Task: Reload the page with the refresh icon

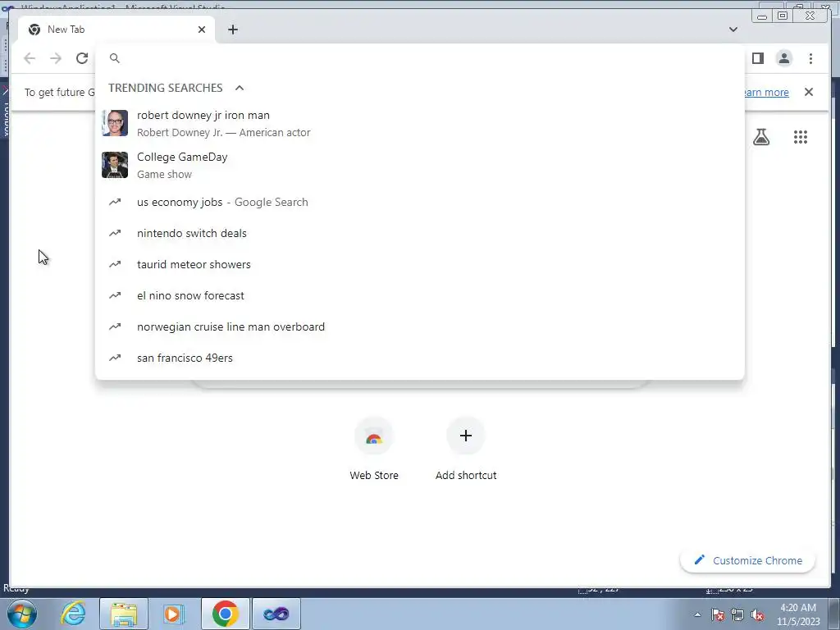Action: 82,58
